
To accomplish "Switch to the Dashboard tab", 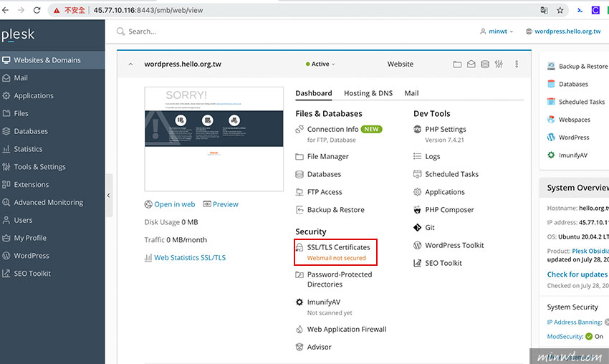I will [313, 93].
